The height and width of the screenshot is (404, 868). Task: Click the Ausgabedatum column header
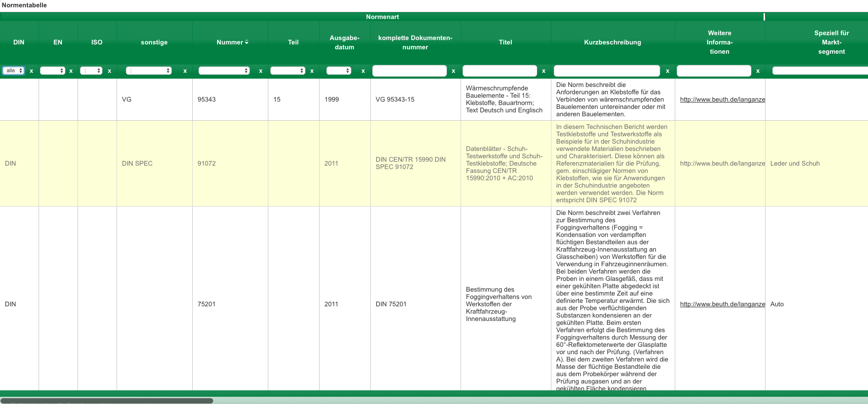point(344,43)
